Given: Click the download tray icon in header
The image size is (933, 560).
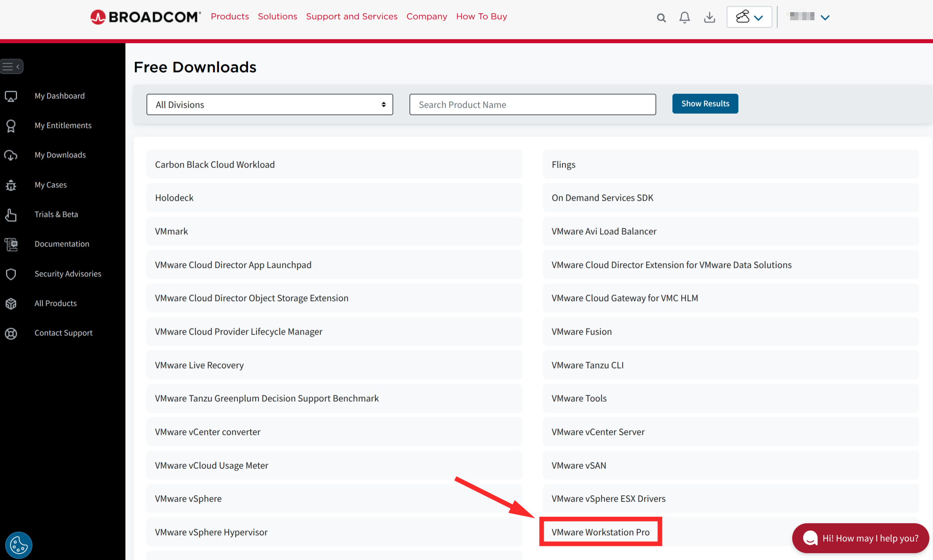Looking at the screenshot, I should (709, 17).
